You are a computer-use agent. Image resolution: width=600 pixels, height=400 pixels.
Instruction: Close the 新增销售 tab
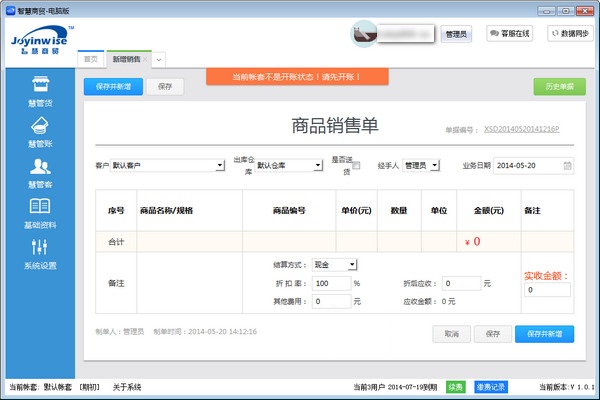tap(145, 59)
